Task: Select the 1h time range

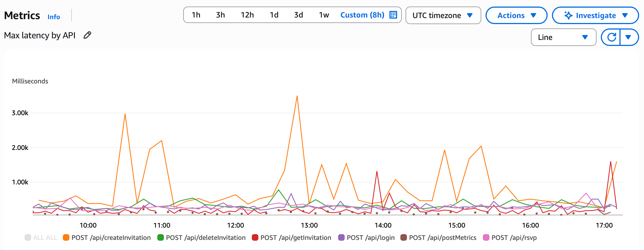Action: click(x=196, y=15)
